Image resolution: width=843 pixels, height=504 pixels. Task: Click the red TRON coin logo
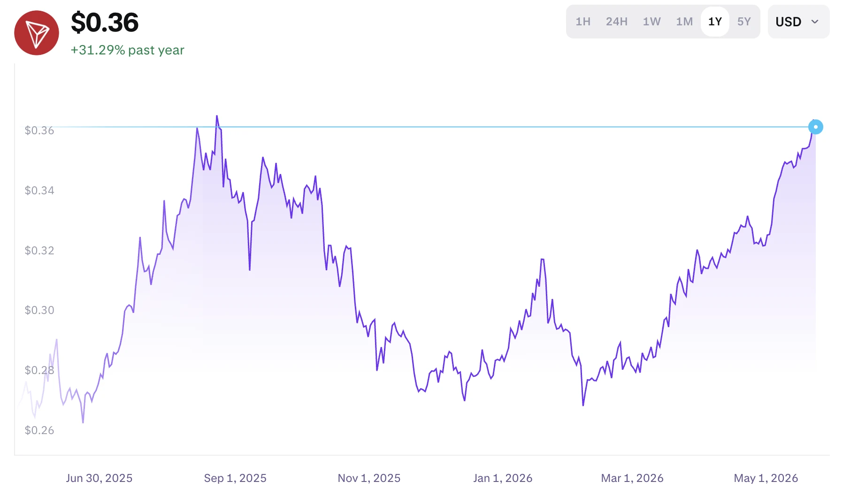(x=37, y=33)
